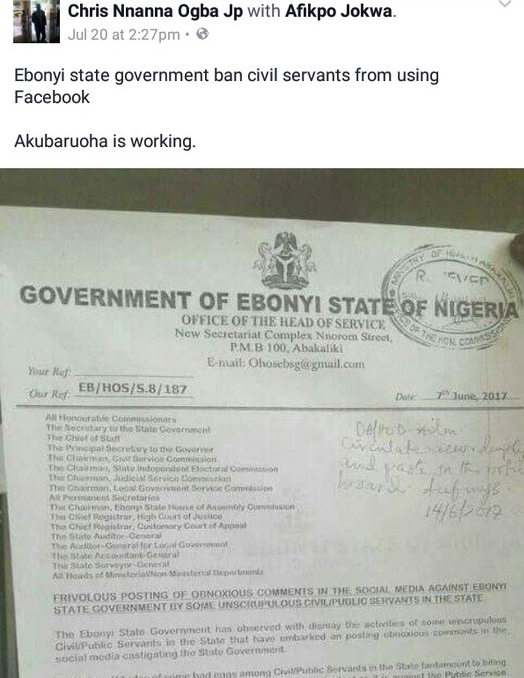Open Chris Nnanna Ogba Jp's profile picture
Screen dimensions: 524x678
(36, 21)
